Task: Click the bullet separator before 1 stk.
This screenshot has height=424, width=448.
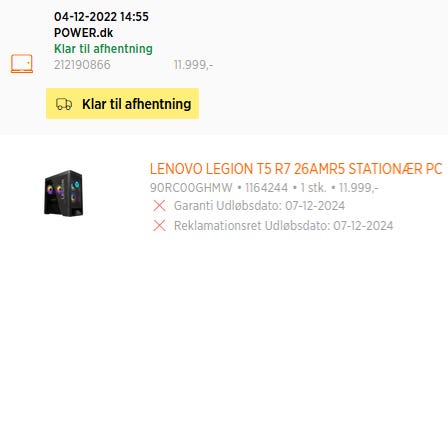Action: (294, 188)
